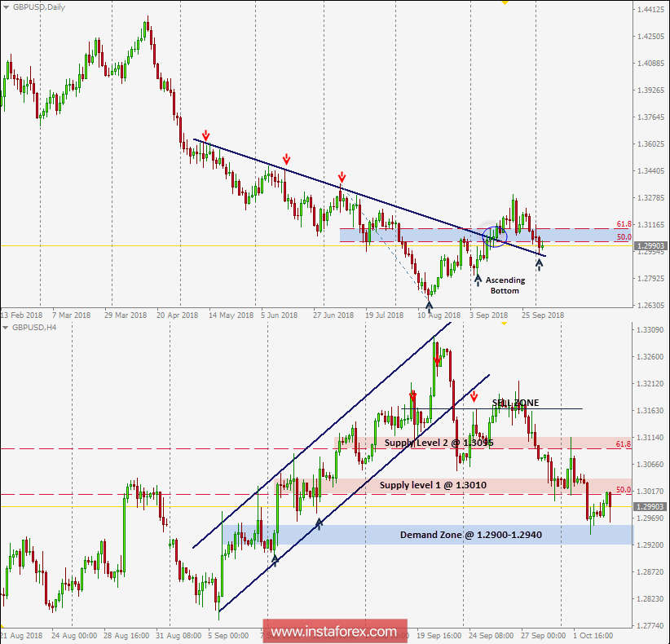Select Supply Level 2 @ 1.3095 zone

(482, 443)
